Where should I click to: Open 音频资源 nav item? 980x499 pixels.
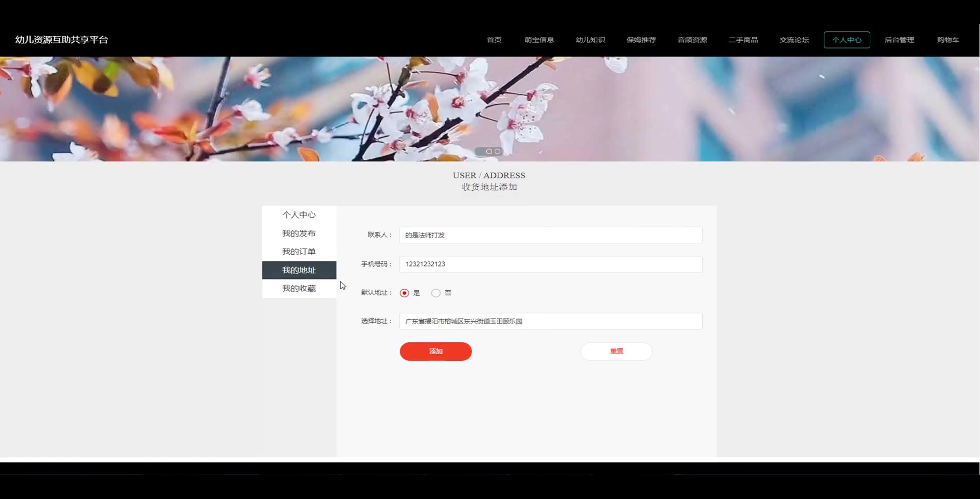pos(692,40)
